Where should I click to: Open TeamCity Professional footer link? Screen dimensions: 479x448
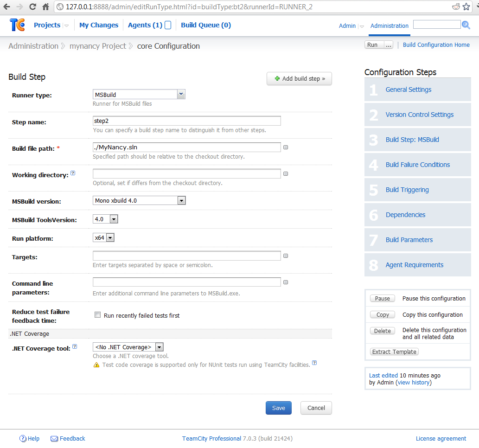pos(212,439)
